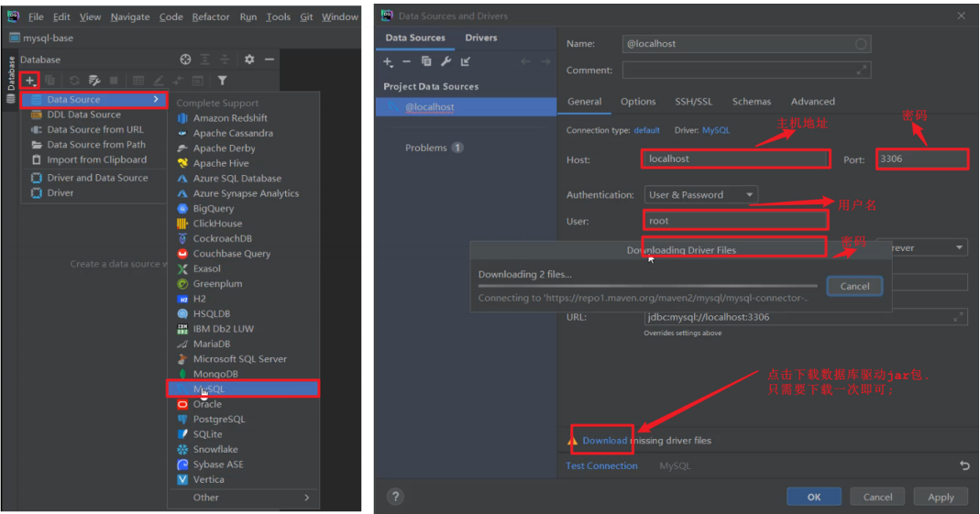Viewport: 980px width, 514px height.
Task: Click the Refresh icon in Database toolbar
Action: [73, 80]
